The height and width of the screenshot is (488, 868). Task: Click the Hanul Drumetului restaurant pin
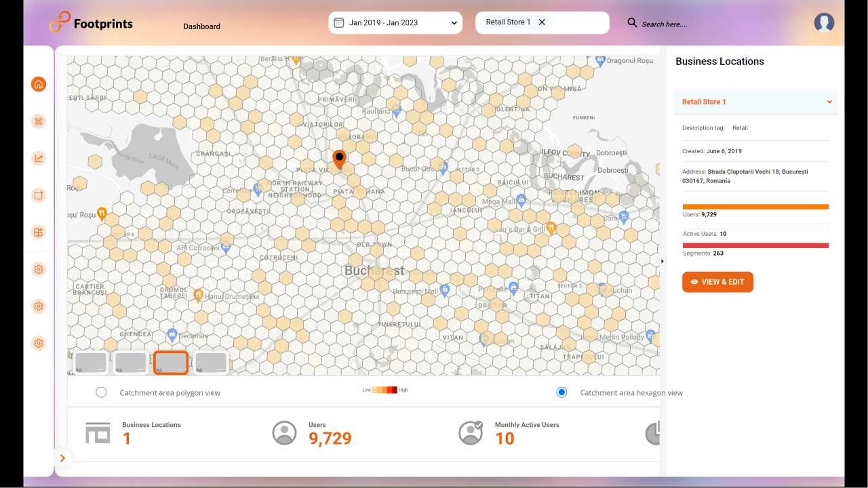(x=198, y=296)
